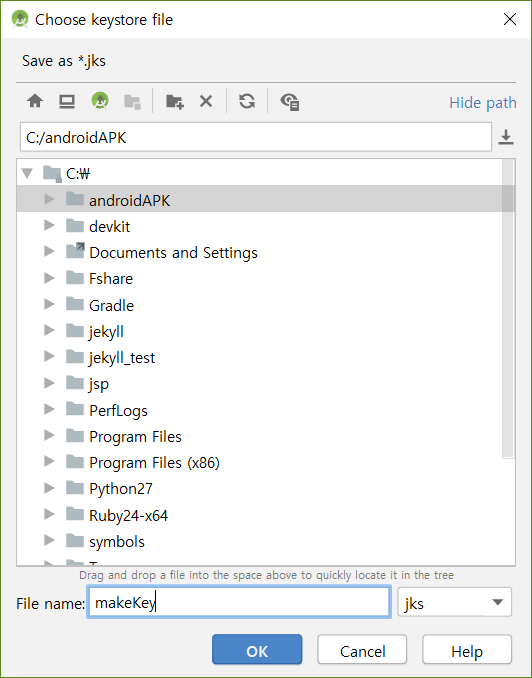
Task: Expand the PerfLogs folder arrow
Action: pos(49,409)
